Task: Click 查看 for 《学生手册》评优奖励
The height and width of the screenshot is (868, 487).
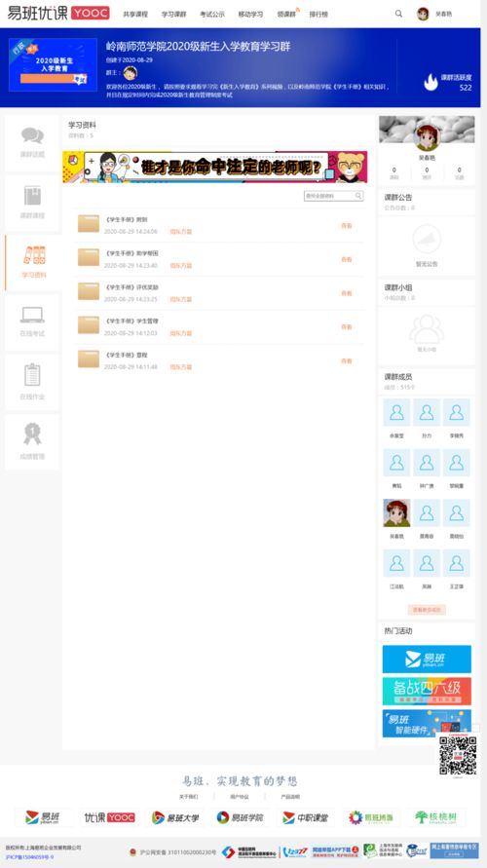Action: (x=347, y=293)
